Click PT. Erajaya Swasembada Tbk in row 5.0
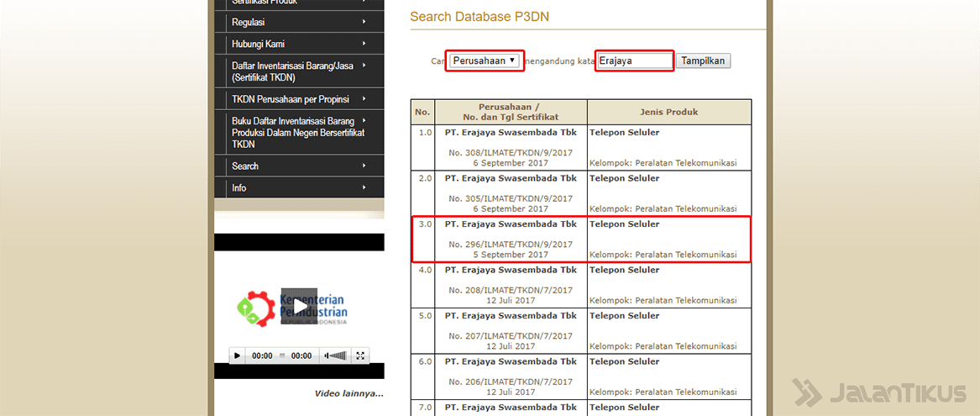 (x=511, y=316)
